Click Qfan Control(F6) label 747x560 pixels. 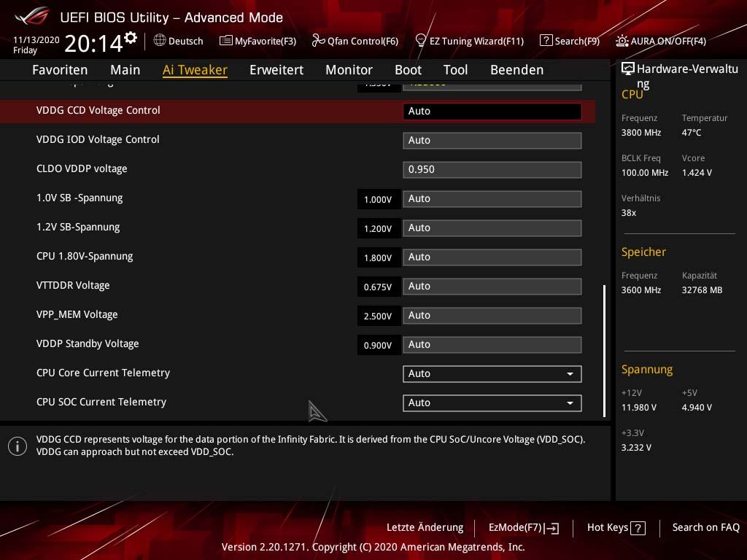tap(363, 41)
